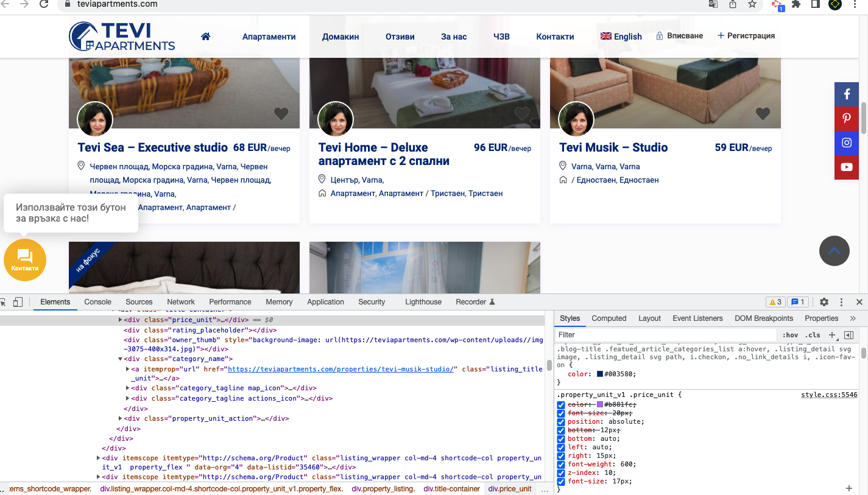Expand listing_wrapper node with data-listid 35460
The height and width of the screenshot is (495, 868).
pos(99,458)
